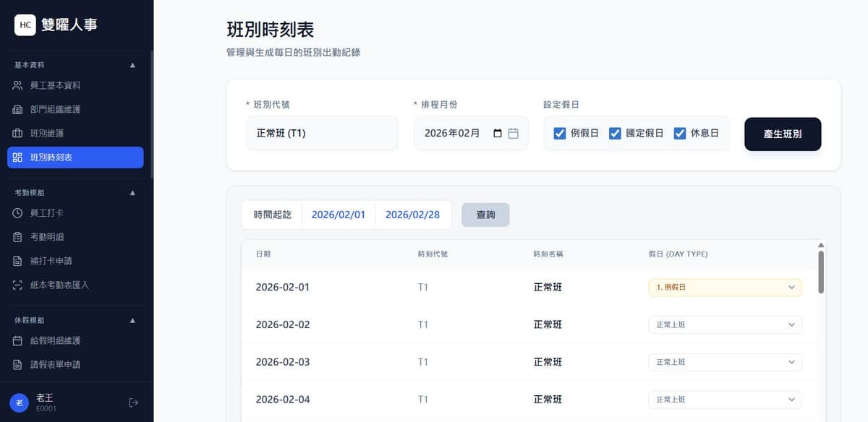Click the HC logo at the top
The image size is (868, 422).
(25, 25)
